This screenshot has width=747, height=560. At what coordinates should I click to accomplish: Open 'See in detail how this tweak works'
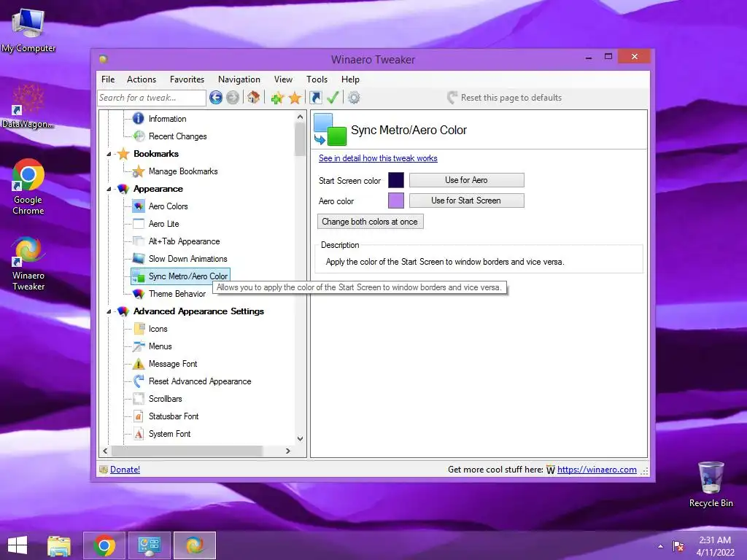pyautogui.click(x=378, y=158)
